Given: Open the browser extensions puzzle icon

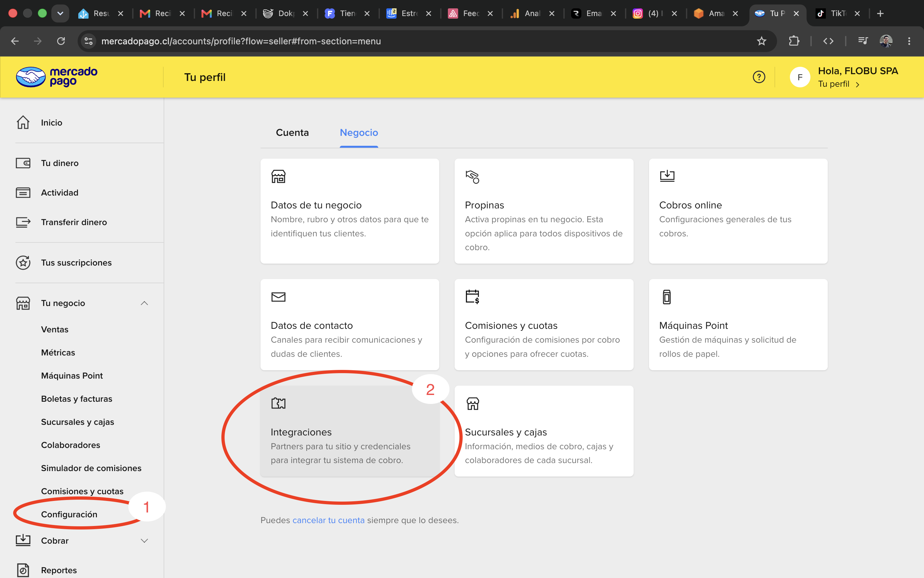Looking at the screenshot, I should (x=794, y=41).
